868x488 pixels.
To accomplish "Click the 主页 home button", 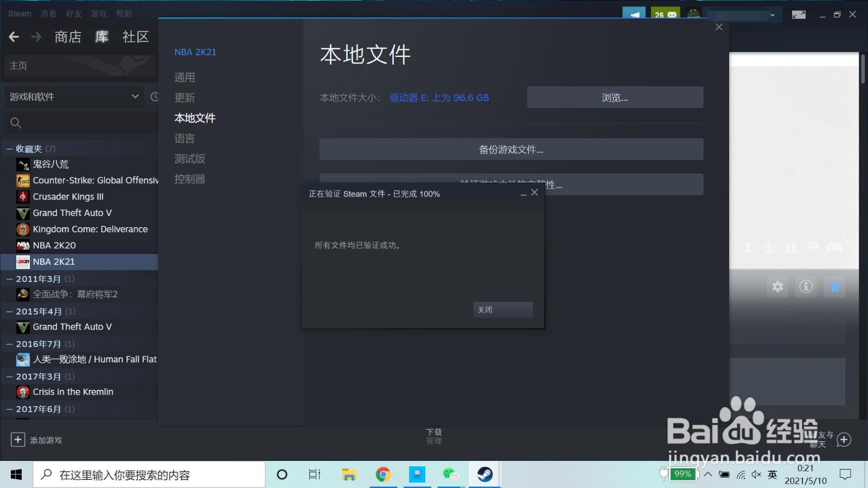I will (x=80, y=66).
